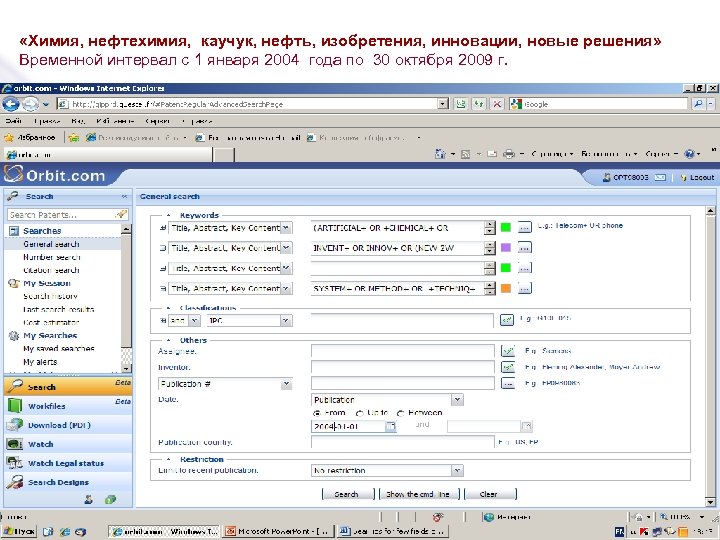720x540 pixels.
Task: Open field dropdown of the first keyword row
Action: click(286, 228)
